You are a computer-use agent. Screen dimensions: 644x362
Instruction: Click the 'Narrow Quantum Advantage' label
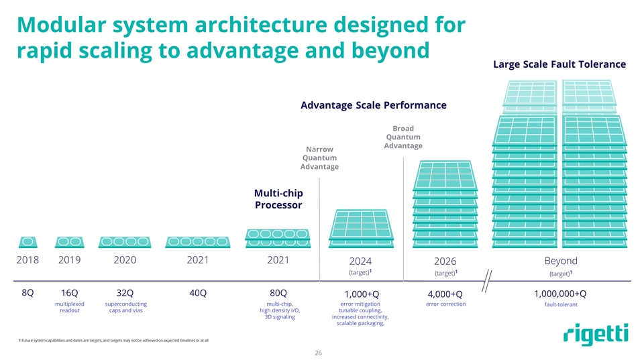click(x=319, y=158)
